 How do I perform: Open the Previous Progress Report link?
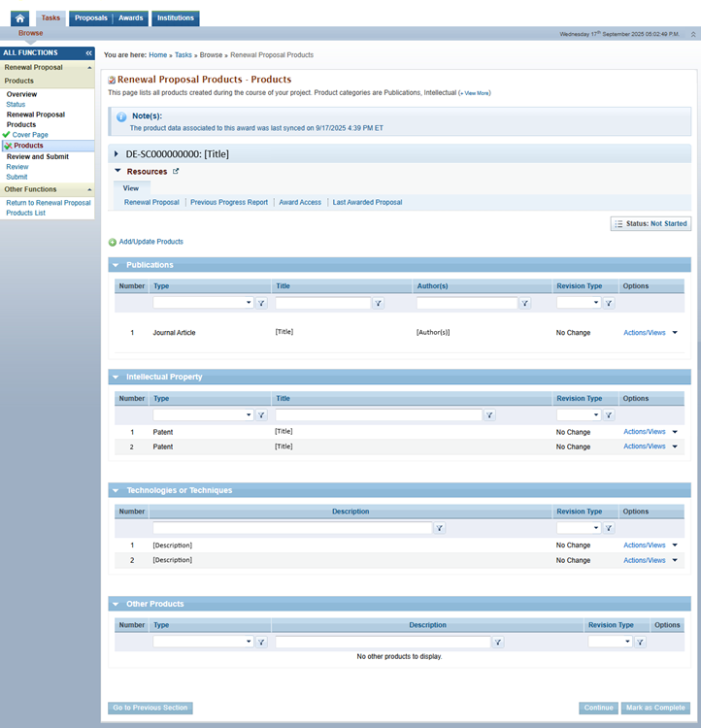coord(229,203)
